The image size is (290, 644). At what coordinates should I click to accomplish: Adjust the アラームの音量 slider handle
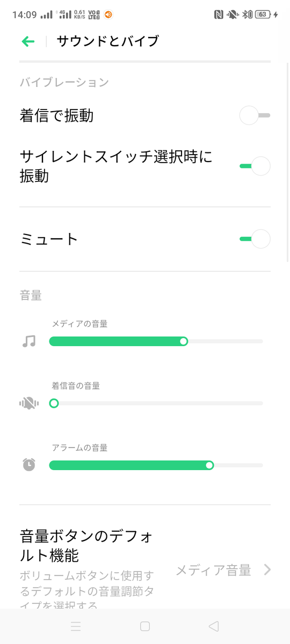click(x=209, y=465)
